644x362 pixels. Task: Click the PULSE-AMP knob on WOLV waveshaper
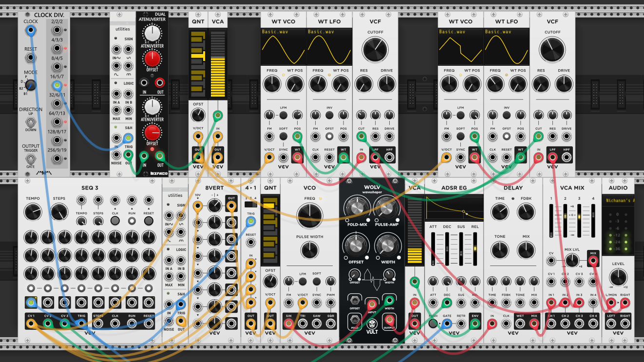387,209
